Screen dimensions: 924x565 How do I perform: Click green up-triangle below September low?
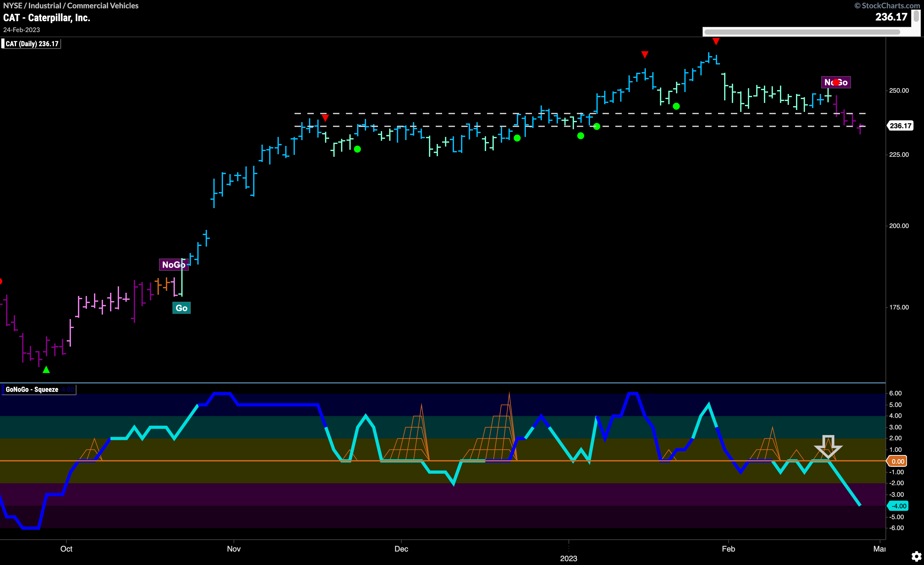tap(46, 370)
